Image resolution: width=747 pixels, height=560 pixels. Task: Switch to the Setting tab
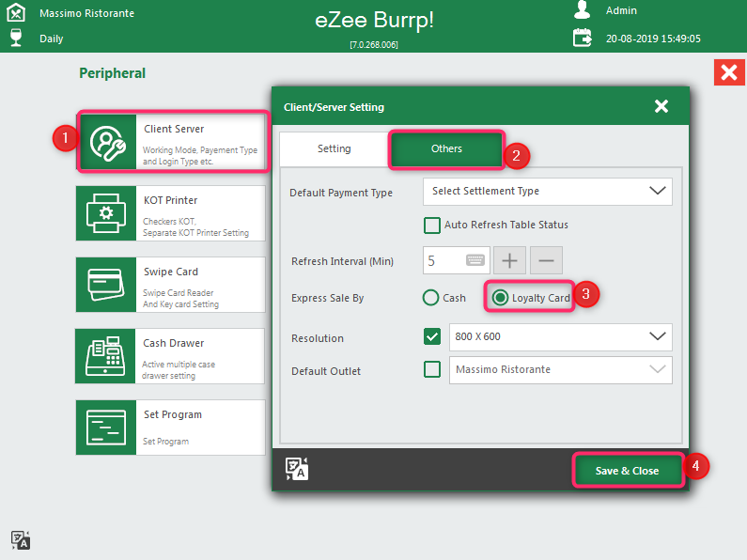click(x=334, y=148)
